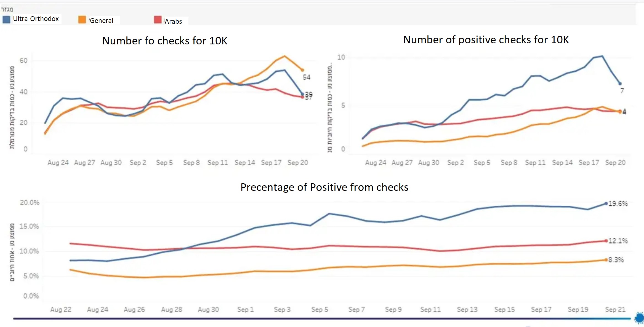644x327 pixels.
Task: Click the blue endpoint labeled 7 on positives chart
Action: tap(620, 84)
